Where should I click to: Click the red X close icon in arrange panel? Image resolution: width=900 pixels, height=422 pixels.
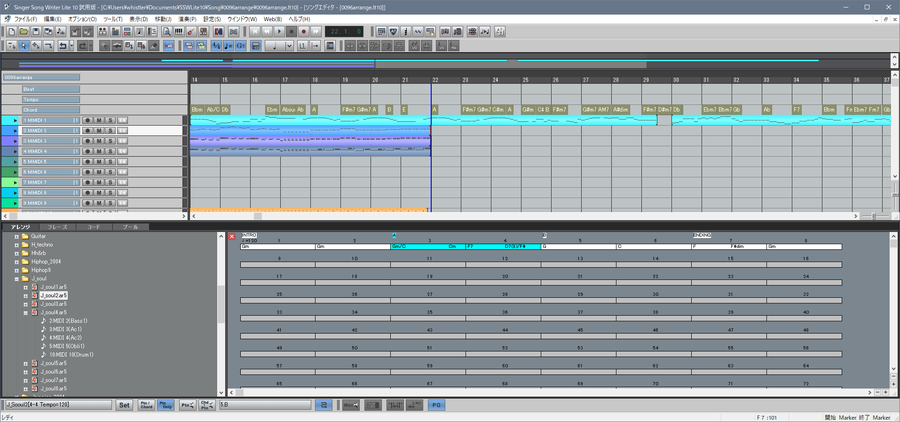pos(233,237)
